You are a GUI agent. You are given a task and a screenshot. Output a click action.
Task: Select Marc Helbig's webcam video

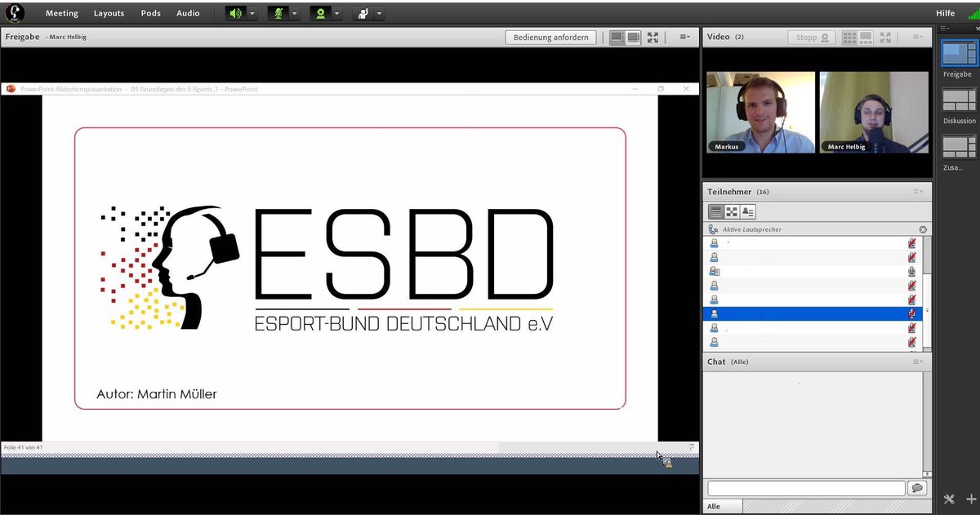874,112
